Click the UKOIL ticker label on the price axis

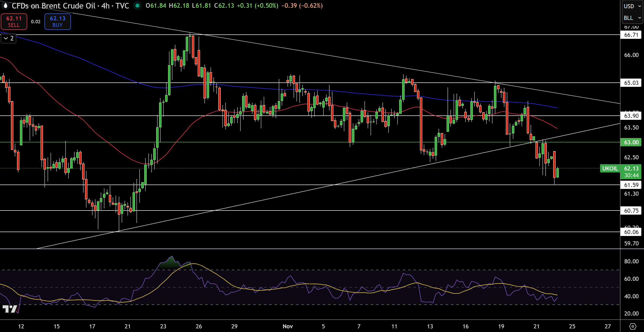click(610, 169)
